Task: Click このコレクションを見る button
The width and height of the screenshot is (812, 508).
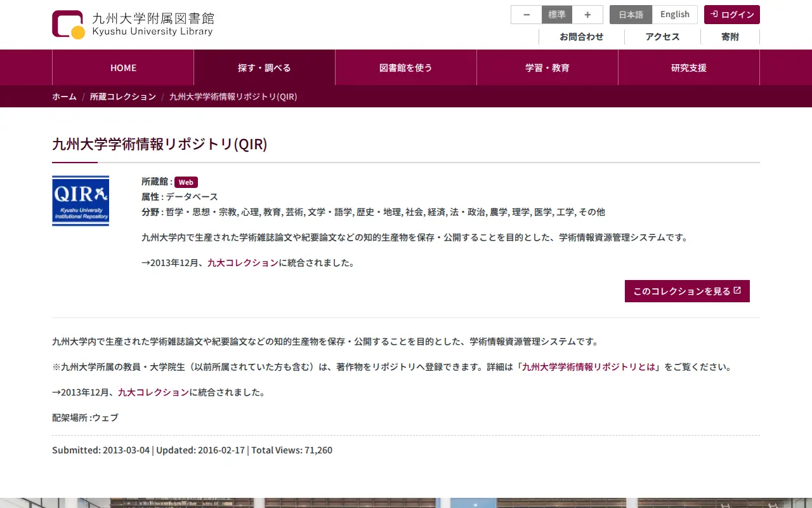Action: pos(687,291)
